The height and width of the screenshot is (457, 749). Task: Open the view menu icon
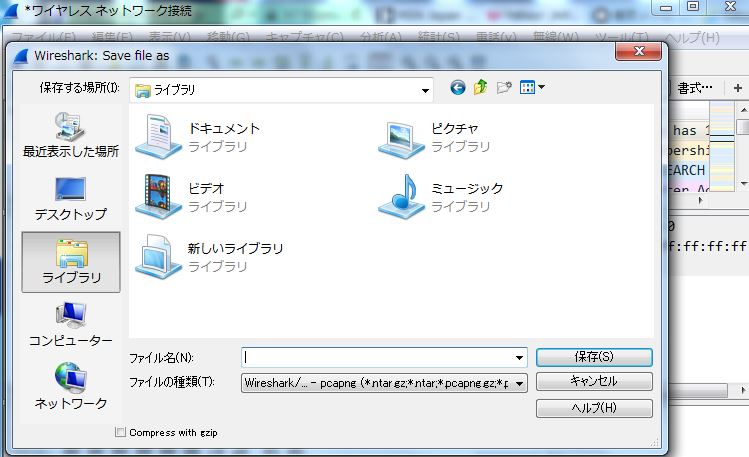coord(532,87)
